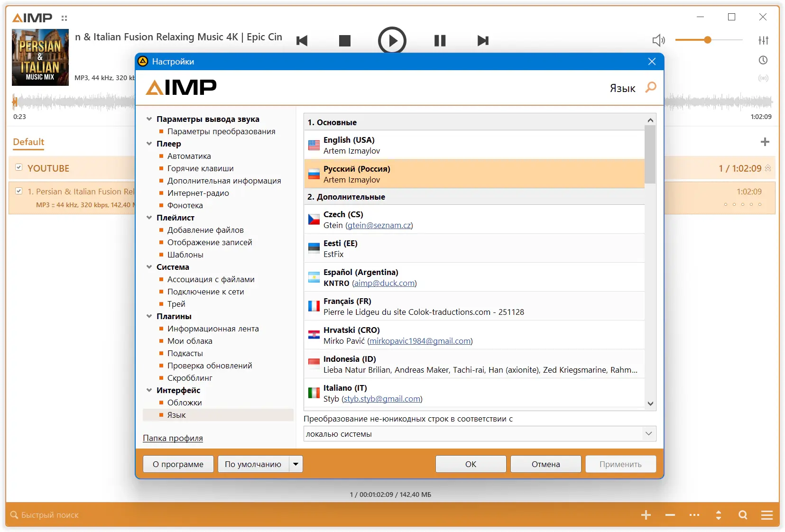
Task: Close the Настройки dialog
Action: pos(652,62)
